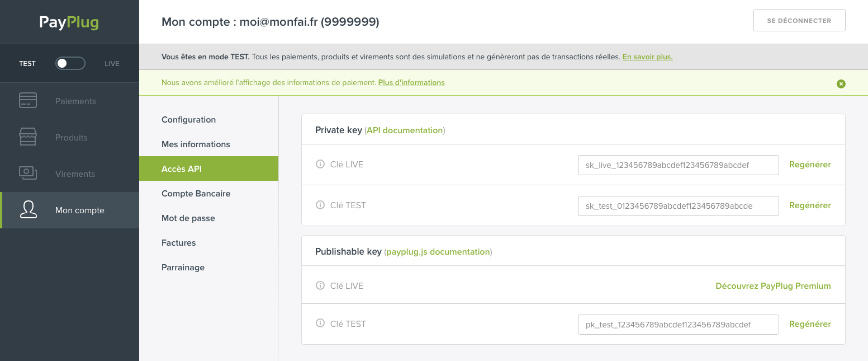Screen dimensions: 868x361
Task: Click the SE DÉCONNECTER button
Action: 799,20
